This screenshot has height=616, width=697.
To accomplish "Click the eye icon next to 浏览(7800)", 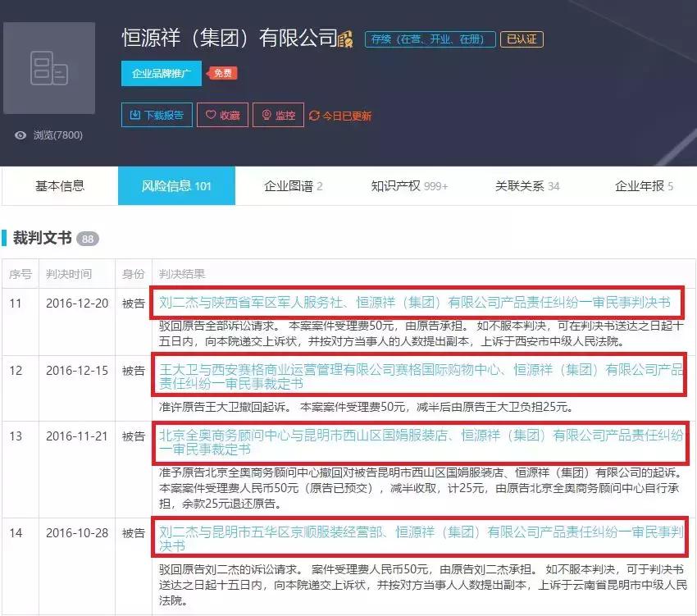I will click(20, 135).
